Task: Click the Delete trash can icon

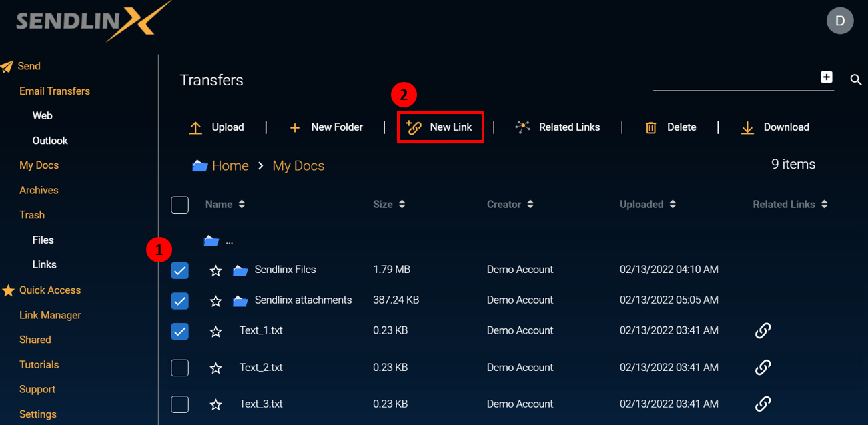Action: click(x=651, y=128)
